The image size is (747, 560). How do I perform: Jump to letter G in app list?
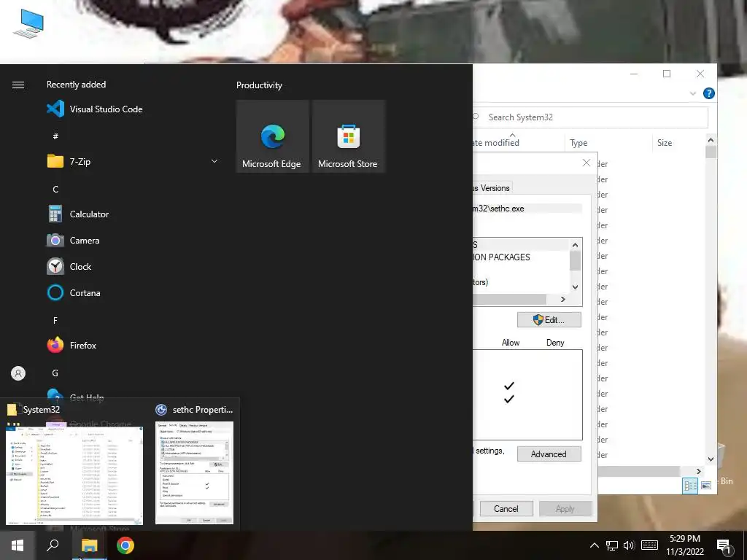tap(55, 373)
